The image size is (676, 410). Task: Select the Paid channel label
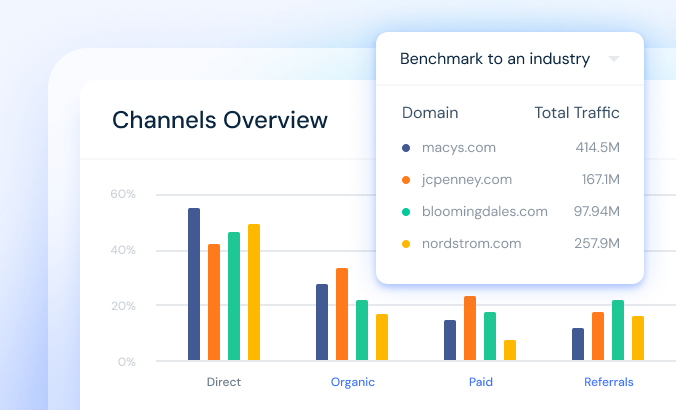tap(481, 382)
